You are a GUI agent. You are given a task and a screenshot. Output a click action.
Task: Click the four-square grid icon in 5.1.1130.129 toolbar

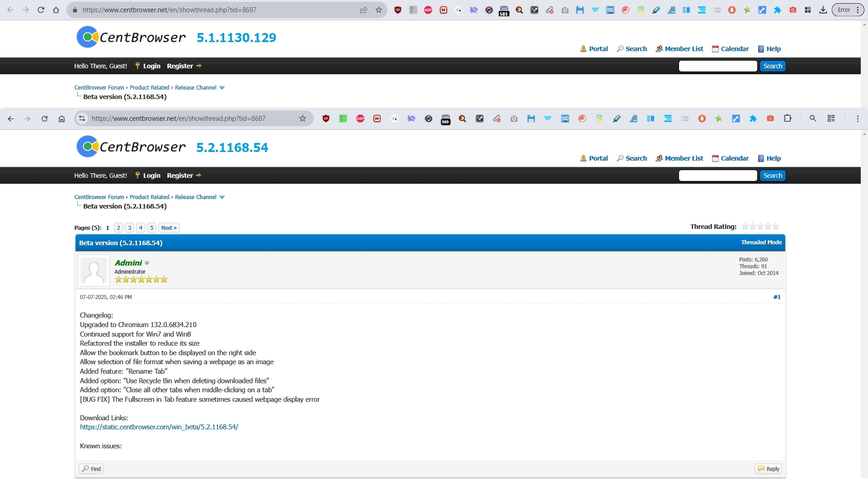pos(808,10)
